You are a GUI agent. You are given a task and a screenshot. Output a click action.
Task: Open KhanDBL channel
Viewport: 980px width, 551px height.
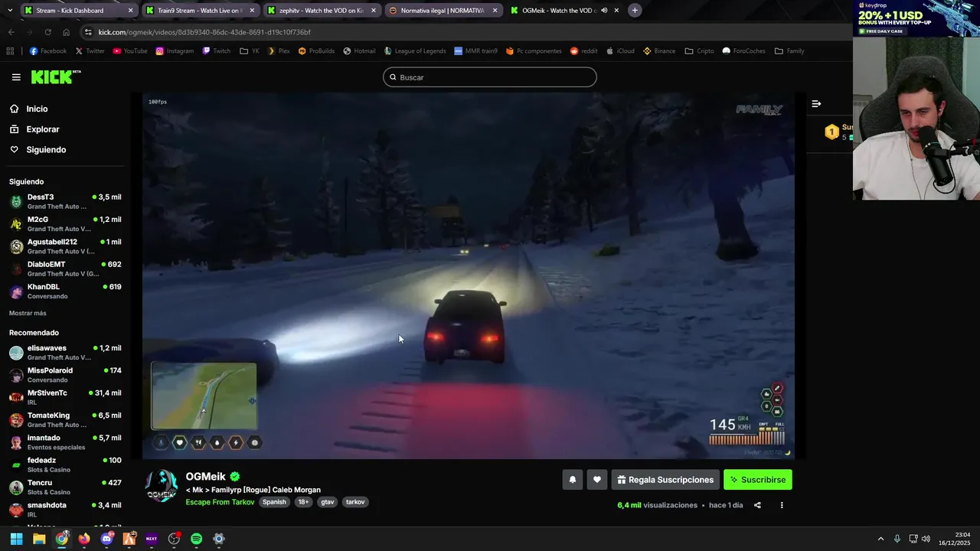(65, 291)
